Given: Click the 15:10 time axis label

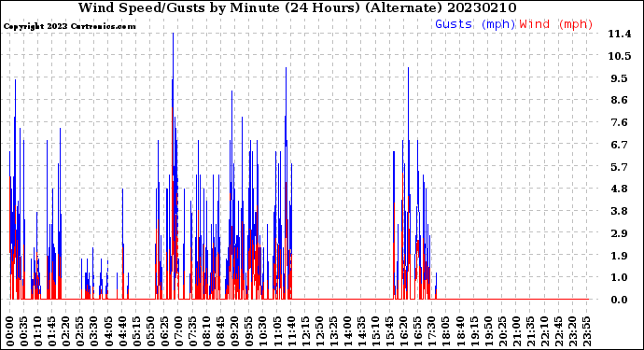Looking at the screenshot, I should 375,331.
